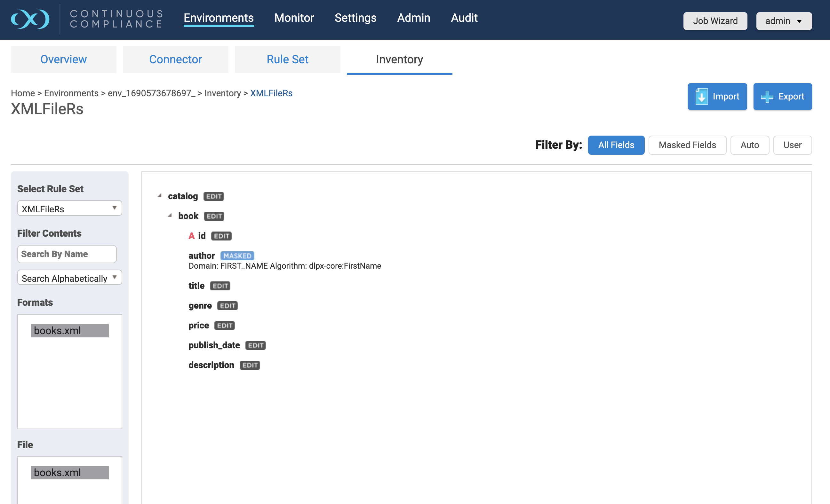Switch to the Rule Set tab

click(287, 59)
